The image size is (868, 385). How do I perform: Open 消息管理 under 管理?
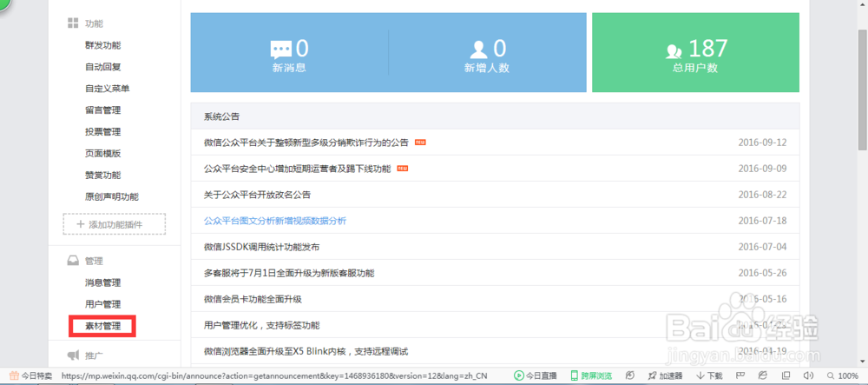tap(103, 283)
